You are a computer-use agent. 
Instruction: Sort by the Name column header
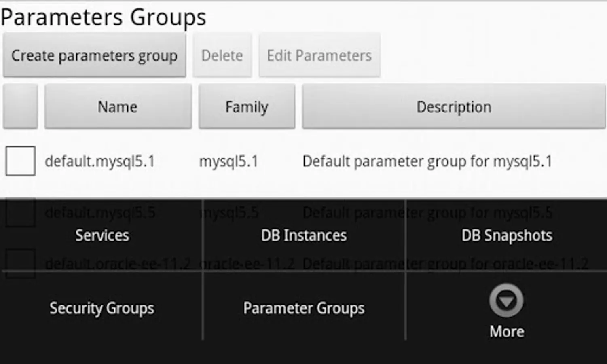coord(118,107)
